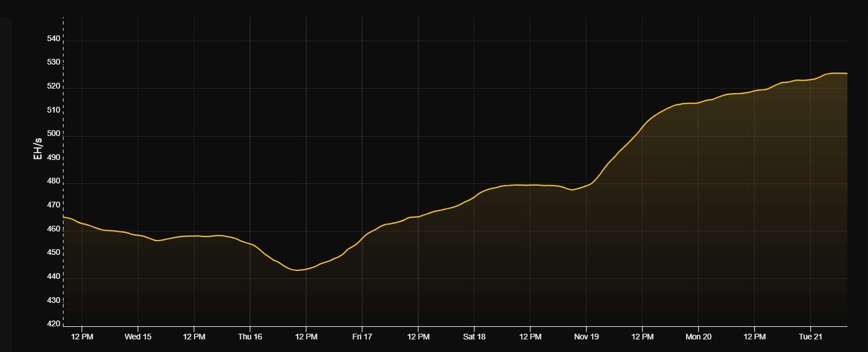Click the Fri 17 x-axis label
The width and height of the screenshot is (868, 352).
362,337
